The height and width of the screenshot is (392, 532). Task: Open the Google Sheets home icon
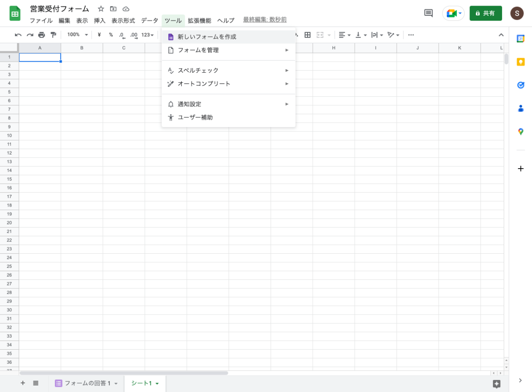click(x=15, y=14)
